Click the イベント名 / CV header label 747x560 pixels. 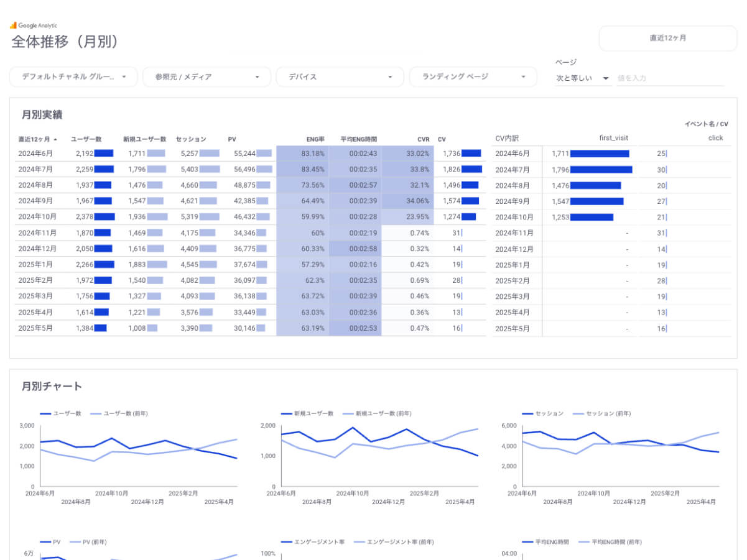706,124
